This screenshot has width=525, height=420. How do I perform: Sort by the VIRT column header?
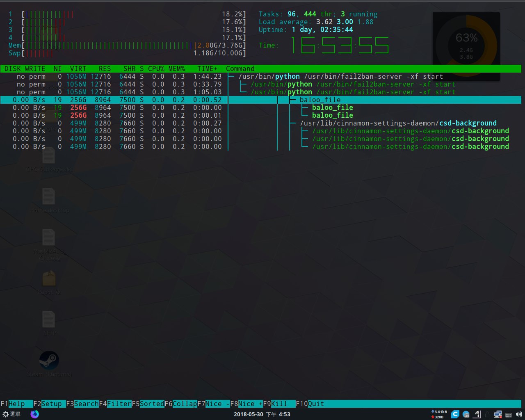[x=78, y=68]
